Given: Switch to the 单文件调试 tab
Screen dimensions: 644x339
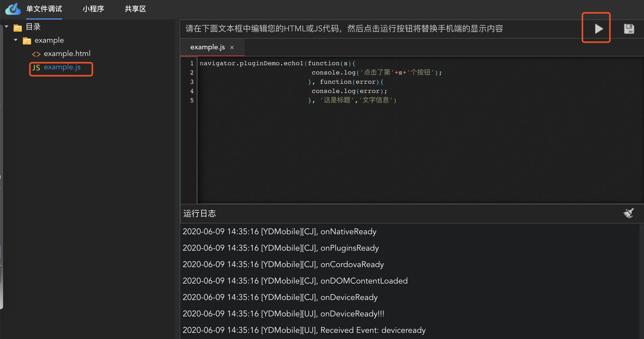Looking at the screenshot, I should point(44,9).
